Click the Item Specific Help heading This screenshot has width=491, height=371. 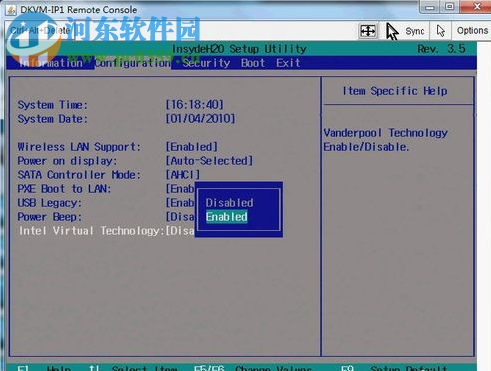click(x=395, y=91)
